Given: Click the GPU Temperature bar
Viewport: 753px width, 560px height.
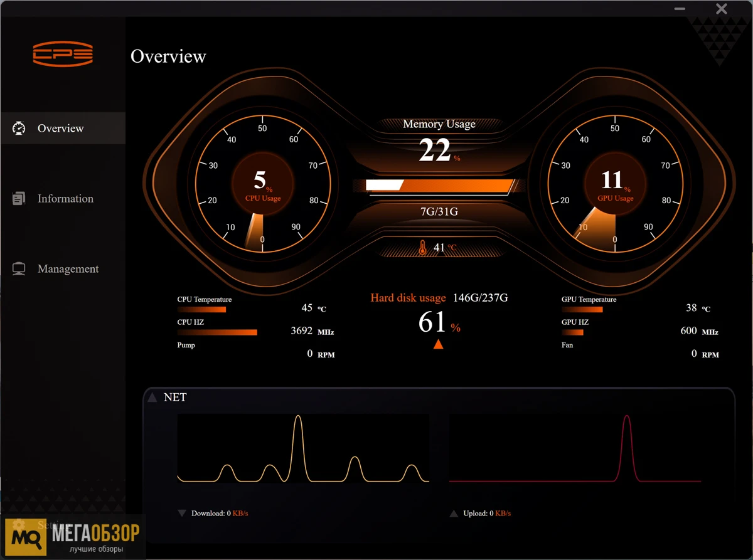Looking at the screenshot, I should pyautogui.click(x=582, y=309).
